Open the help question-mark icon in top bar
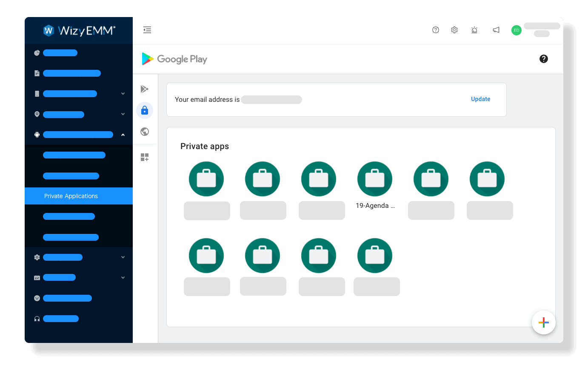Image resolution: width=588 pixels, height=377 pixels. 436,30
